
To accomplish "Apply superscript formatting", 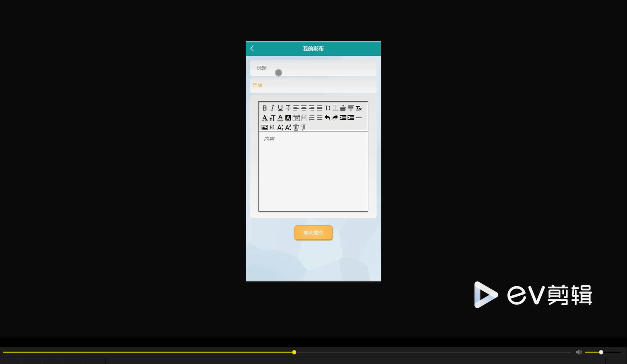I will coord(288,128).
